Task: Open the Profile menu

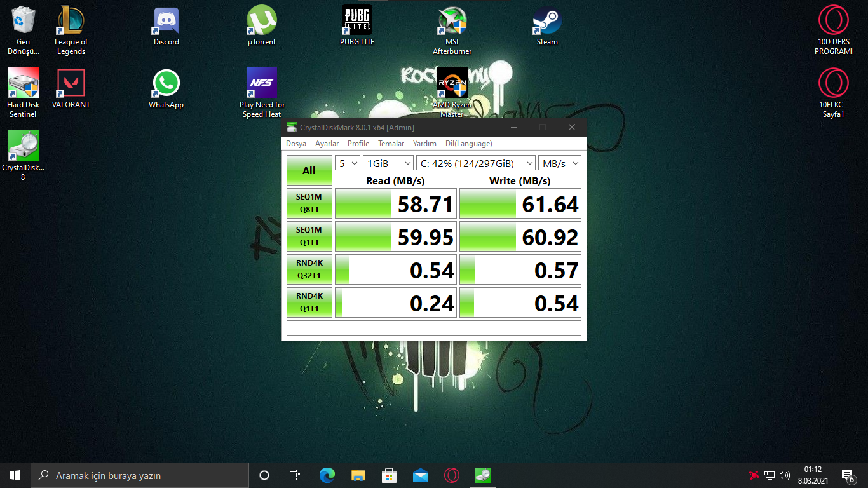Action: point(358,144)
